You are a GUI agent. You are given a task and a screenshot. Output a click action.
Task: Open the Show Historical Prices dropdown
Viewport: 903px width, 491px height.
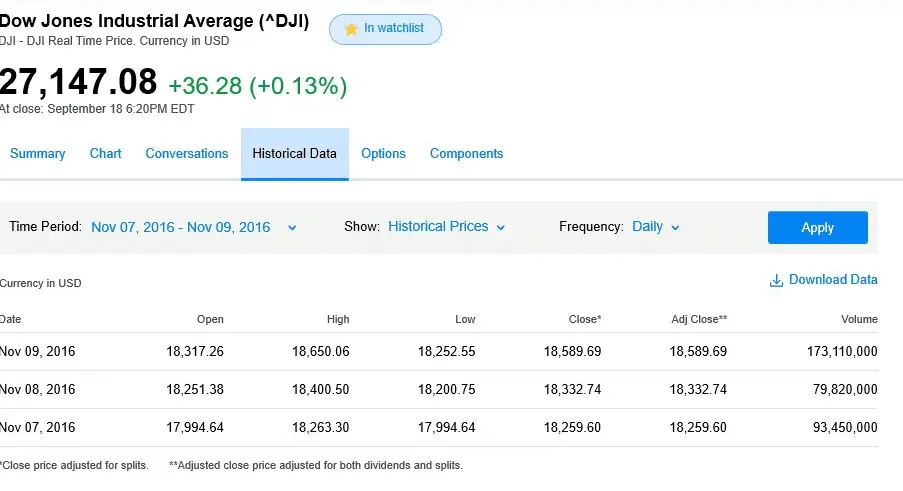point(446,227)
